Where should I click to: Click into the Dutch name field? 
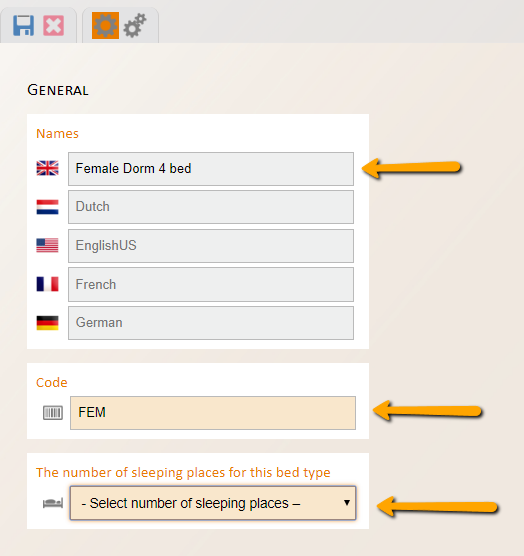pyautogui.click(x=211, y=207)
